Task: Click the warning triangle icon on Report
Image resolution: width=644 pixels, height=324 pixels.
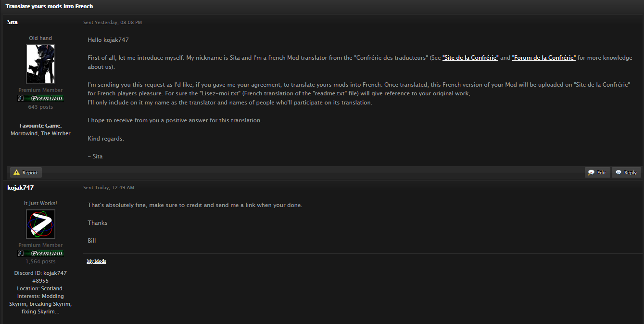Action: point(17,172)
